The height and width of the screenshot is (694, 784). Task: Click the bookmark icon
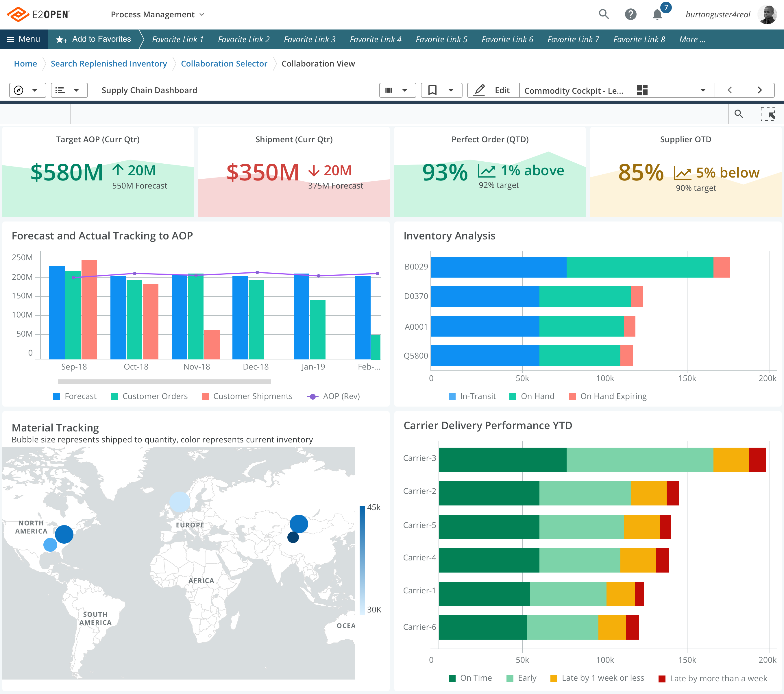[x=433, y=90]
